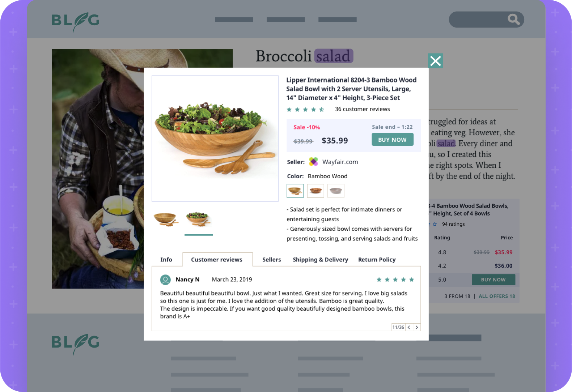Open the Return Policy tab

[377, 260]
